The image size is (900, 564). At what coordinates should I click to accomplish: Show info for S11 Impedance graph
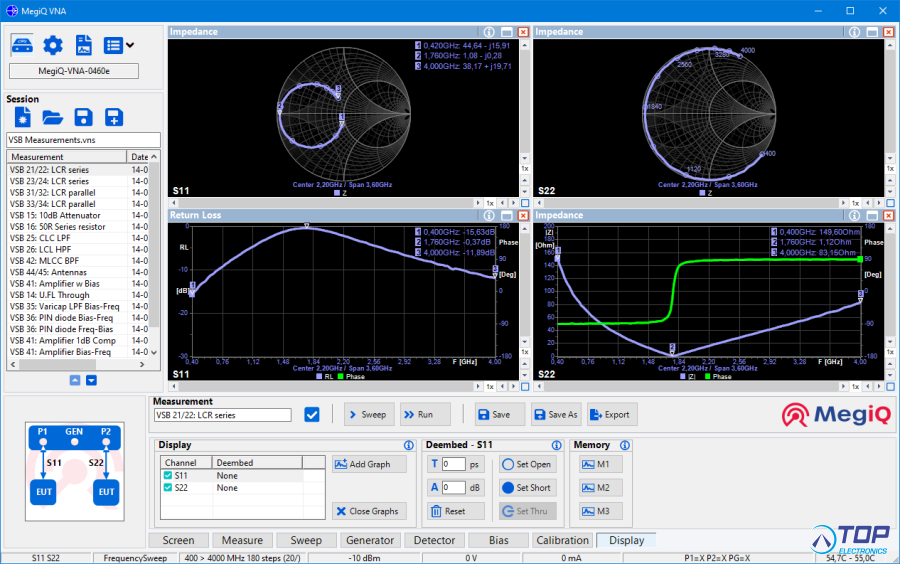(489, 32)
